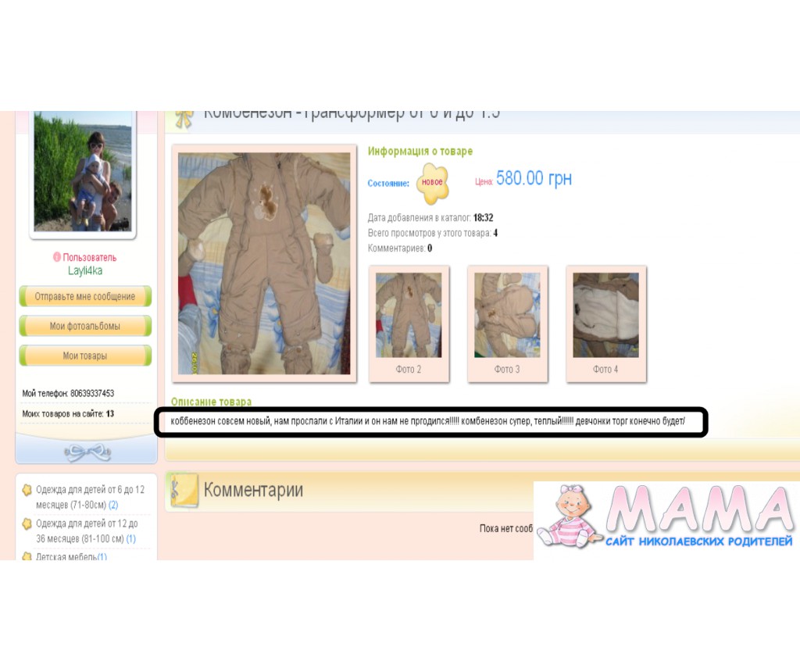The height and width of the screenshot is (672, 800).
Task: Click the flower-shaped 'новое' condition badge
Action: 432,182
